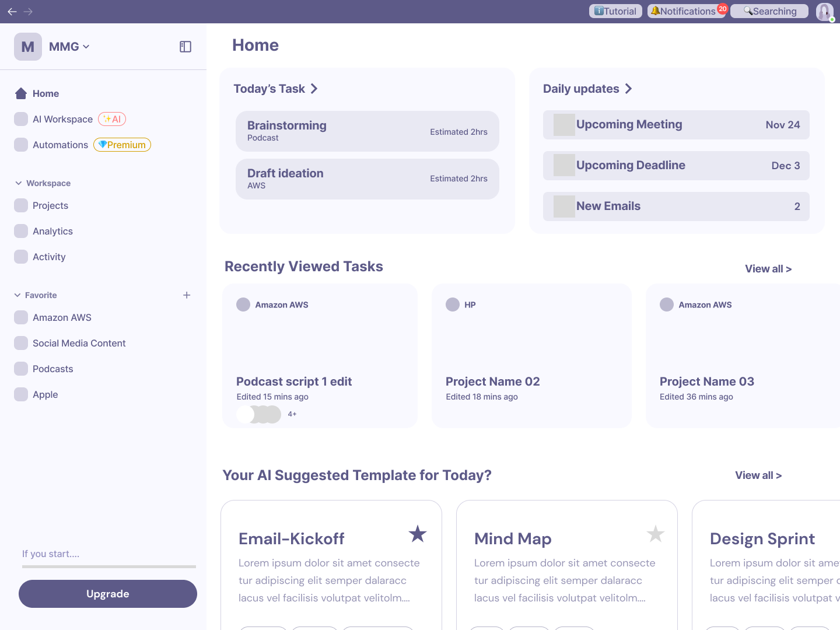Click the Tutorial button
The width and height of the screenshot is (840, 630).
[x=615, y=11]
